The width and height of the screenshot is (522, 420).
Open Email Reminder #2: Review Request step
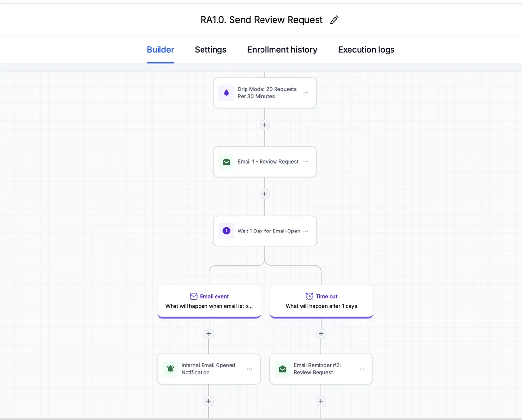pos(321,369)
